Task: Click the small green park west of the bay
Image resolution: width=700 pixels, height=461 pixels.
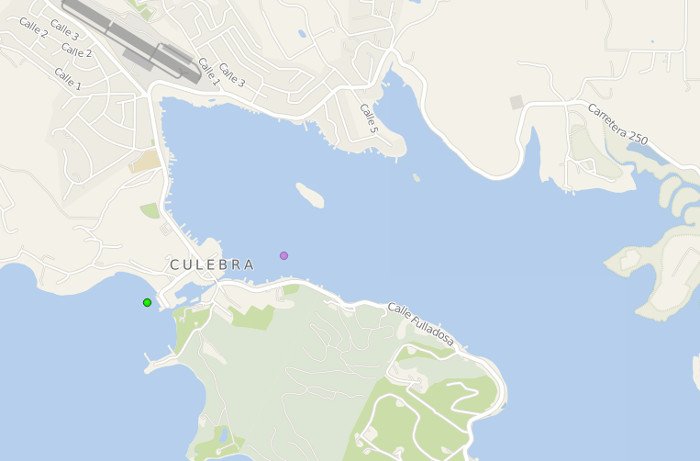Action: (150, 211)
